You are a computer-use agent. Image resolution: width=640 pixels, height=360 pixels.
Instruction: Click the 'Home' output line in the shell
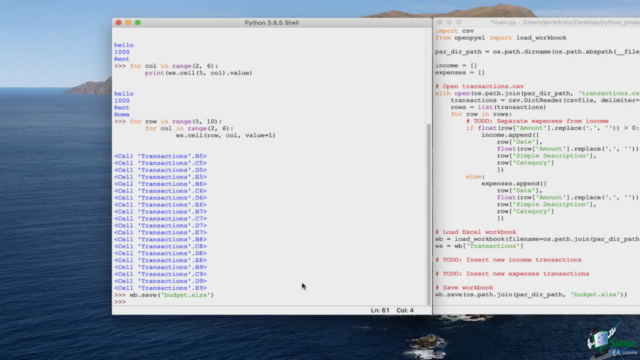(x=122, y=114)
